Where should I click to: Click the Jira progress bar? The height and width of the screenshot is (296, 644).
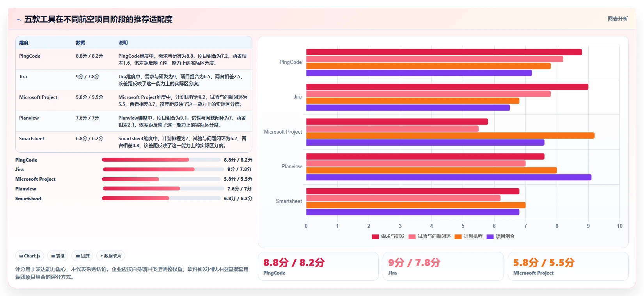coord(163,169)
